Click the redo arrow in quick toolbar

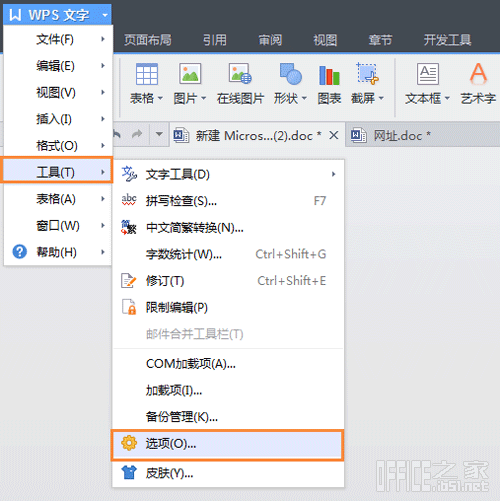(x=137, y=135)
